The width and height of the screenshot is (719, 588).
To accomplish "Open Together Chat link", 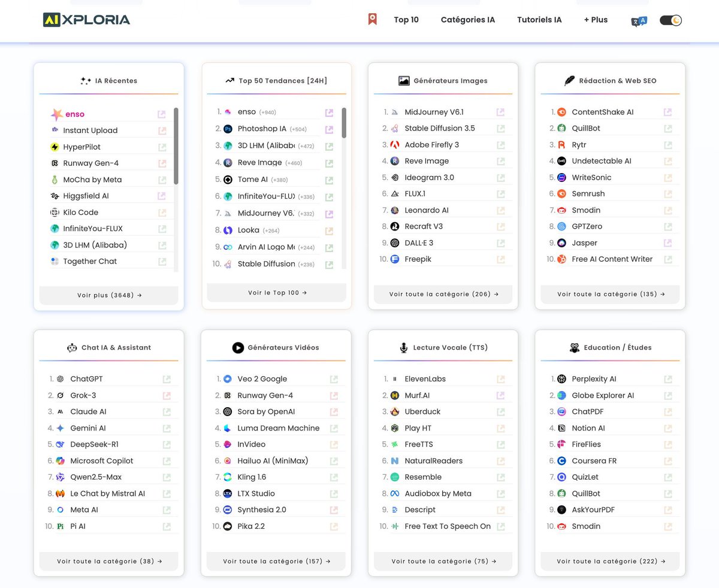I will pos(90,261).
